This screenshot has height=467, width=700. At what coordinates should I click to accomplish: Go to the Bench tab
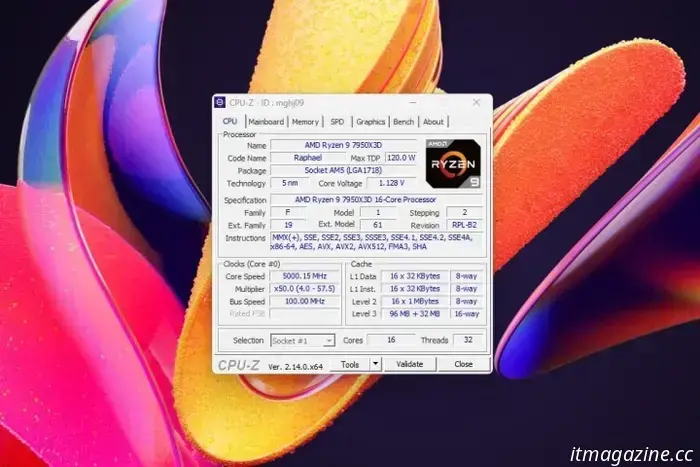coord(404,121)
